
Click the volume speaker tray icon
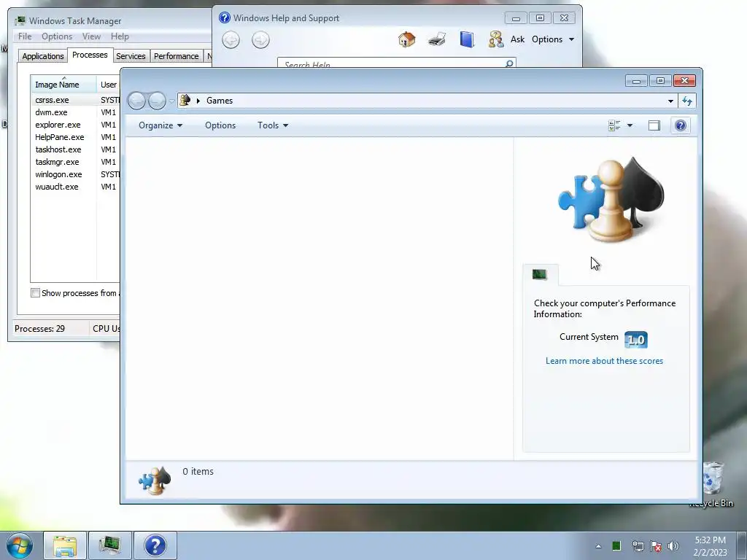(x=673, y=545)
